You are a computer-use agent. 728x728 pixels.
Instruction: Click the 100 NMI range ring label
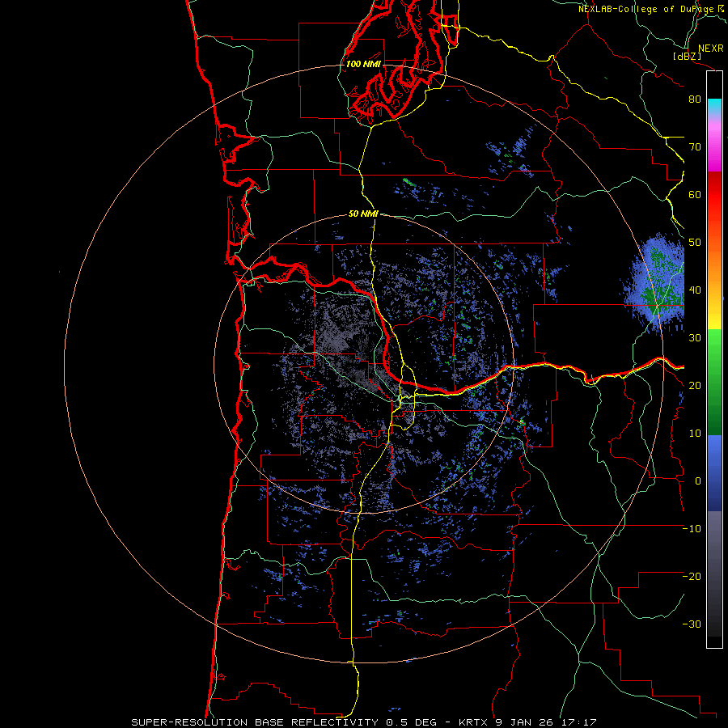pos(363,64)
